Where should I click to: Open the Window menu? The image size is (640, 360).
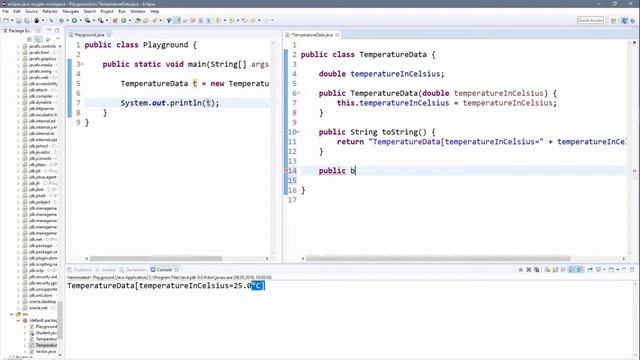138,11
